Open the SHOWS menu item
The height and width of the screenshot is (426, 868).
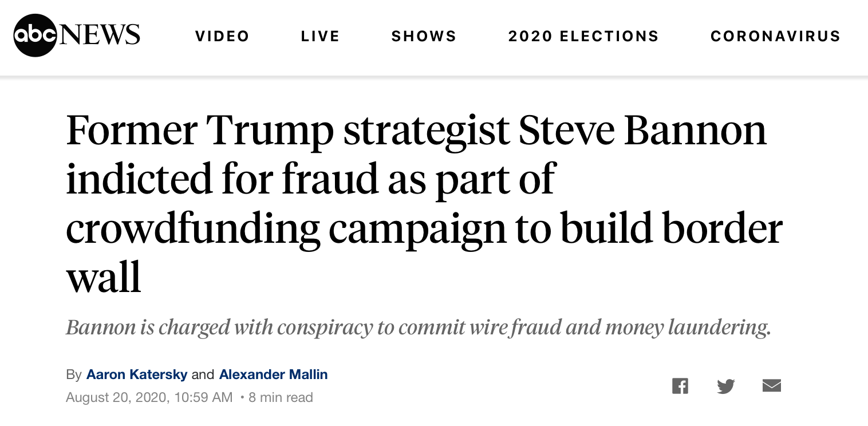(x=424, y=36)
